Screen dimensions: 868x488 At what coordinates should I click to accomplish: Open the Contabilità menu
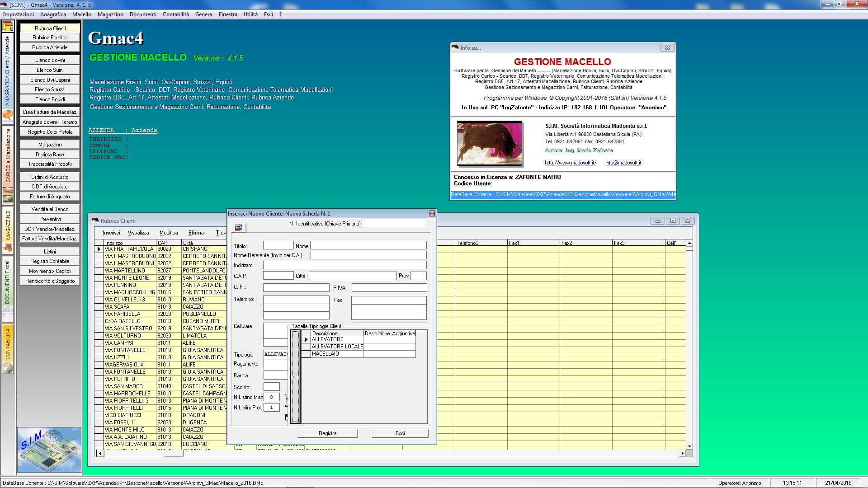pyautogui.click(x=176, y=14)
